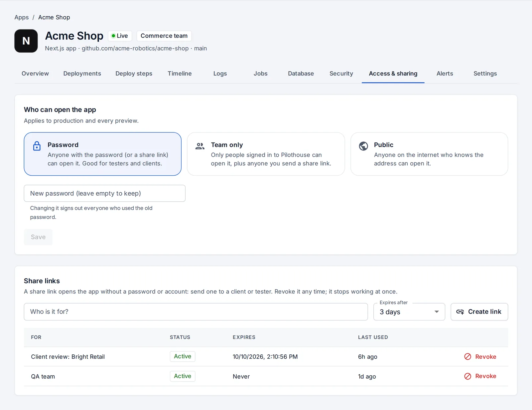Go to the Deploy steps tab
The image size is (532, 410).
[x=134, y=74]
